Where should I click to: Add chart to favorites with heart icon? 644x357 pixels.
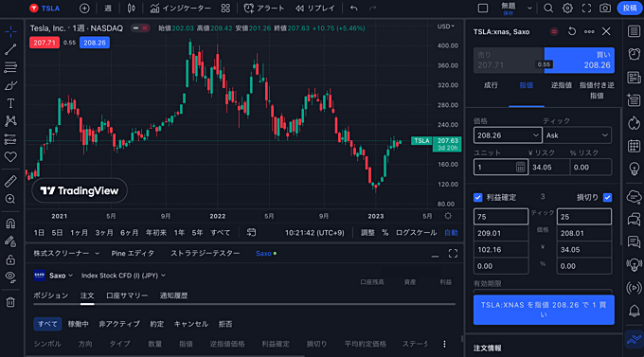coord(10,157)
